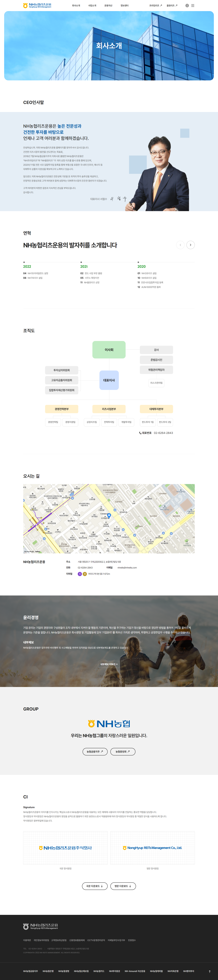Select the 경영전략본부 division box
218x980 pixels.
(62, 409)
